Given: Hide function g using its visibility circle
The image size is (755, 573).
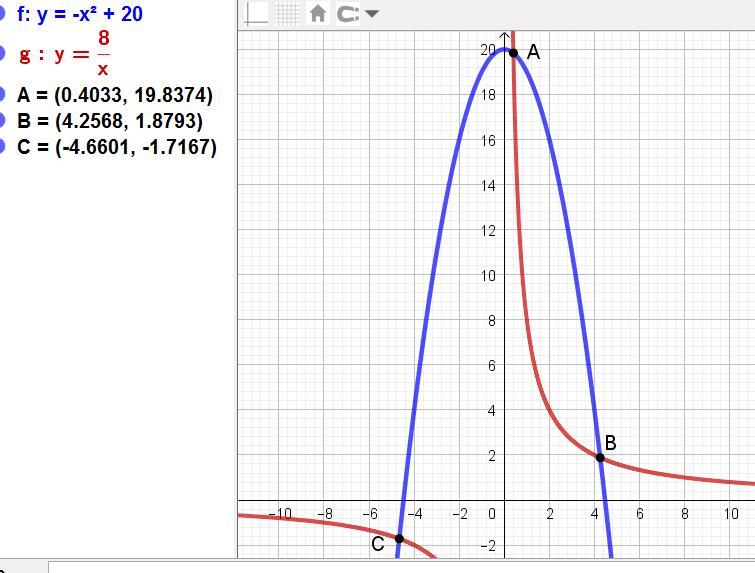Looking at the screenshot, I should coord(3,53).
